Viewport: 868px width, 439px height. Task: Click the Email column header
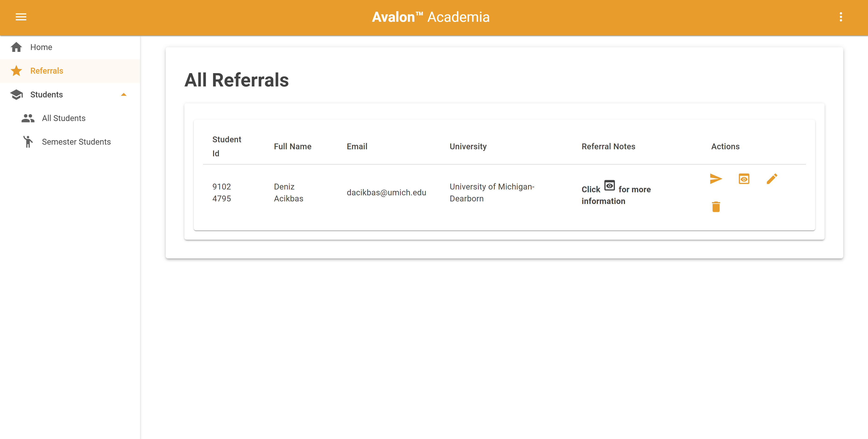click(x=357, y=146)
